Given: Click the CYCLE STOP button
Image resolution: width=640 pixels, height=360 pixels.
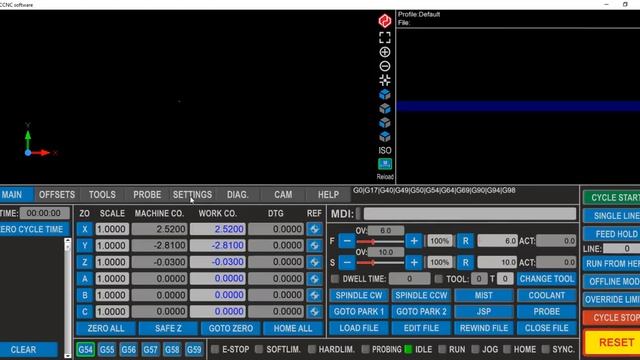Looking at the screenshot, I should [612, 318].
